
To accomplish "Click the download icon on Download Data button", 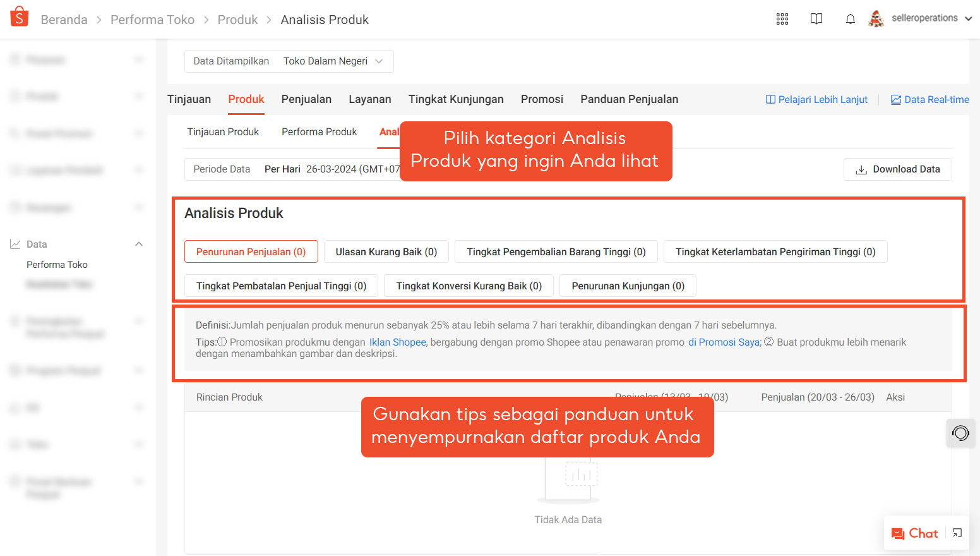I will pyautogui.click(x=861, y=169).
